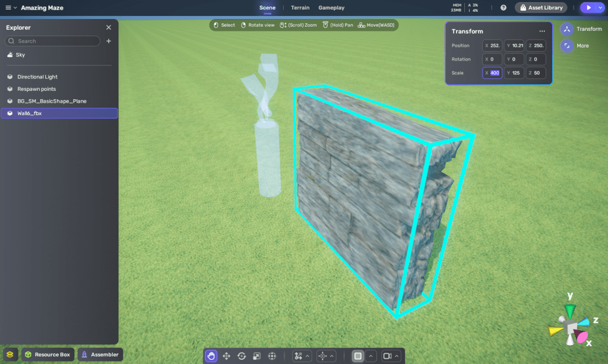Click the round Transform icon button
Image resolution: width=608 pixels, height=364 pixels.
pyautogui.click(x=566, y=29)
